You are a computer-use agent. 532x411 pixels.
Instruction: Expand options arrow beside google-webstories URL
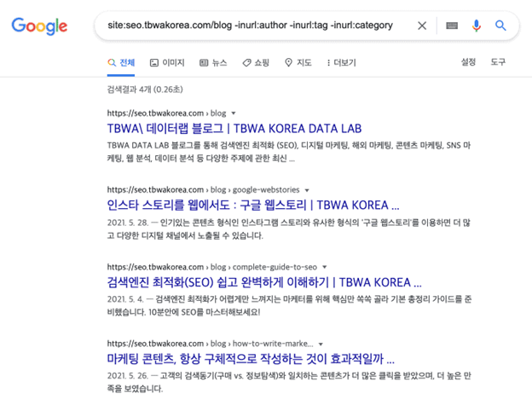[307, 190]
